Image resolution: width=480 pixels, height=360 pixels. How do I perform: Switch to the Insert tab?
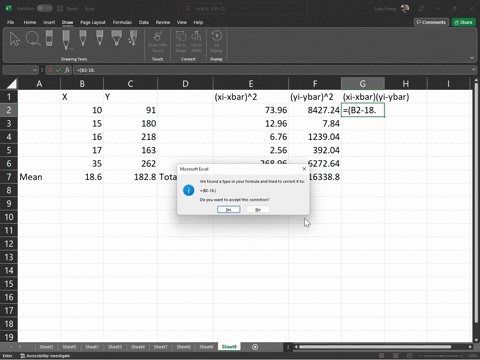click(x=49, y=22)
